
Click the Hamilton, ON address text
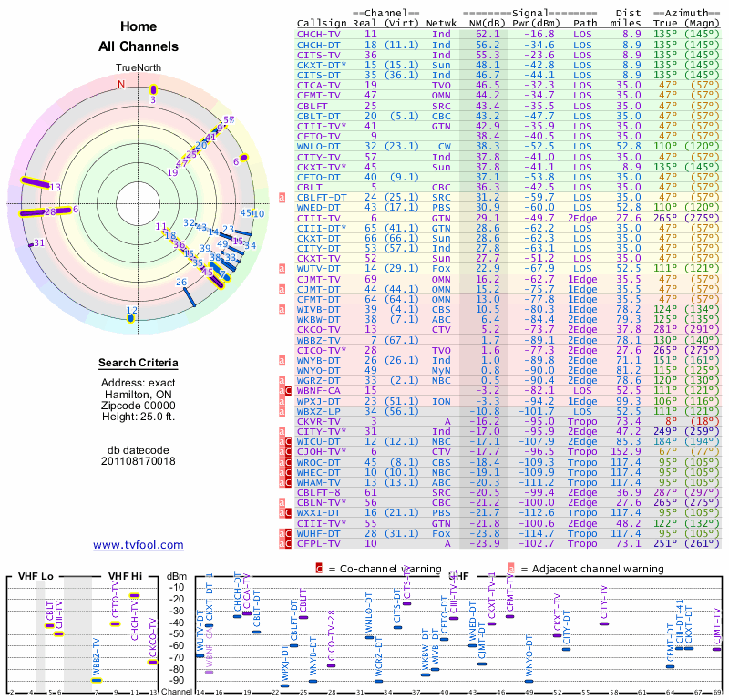[139, 395]
